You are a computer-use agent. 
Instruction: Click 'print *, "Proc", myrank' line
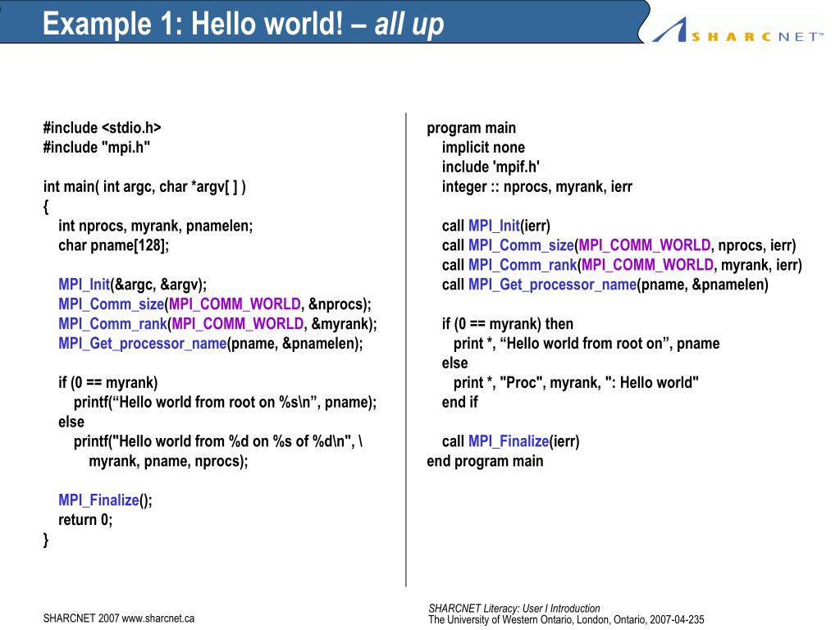pyautogui.click(x=577, y=382)
